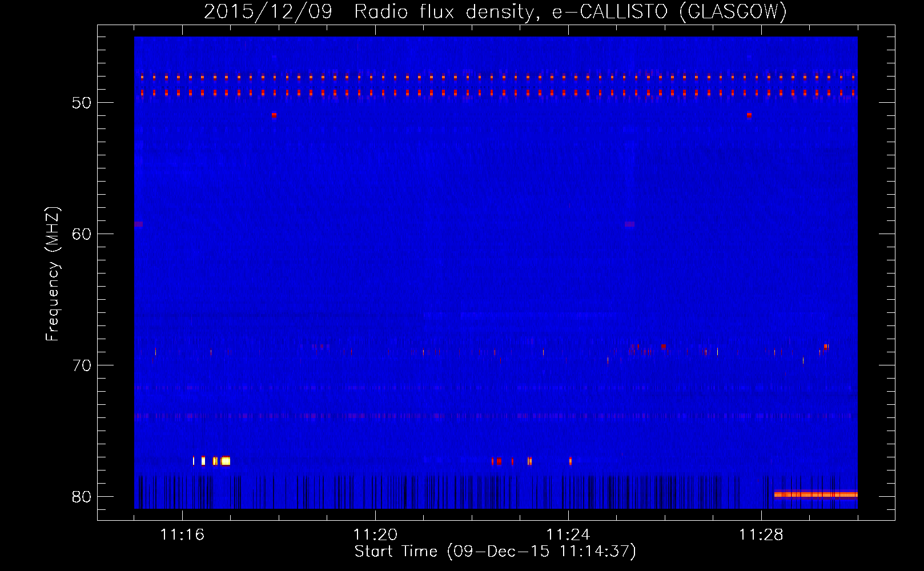This screenshot has height=571, width=924.
Task: Click the "Frequency (MHZ)" y-axis label
Action: 53,274
